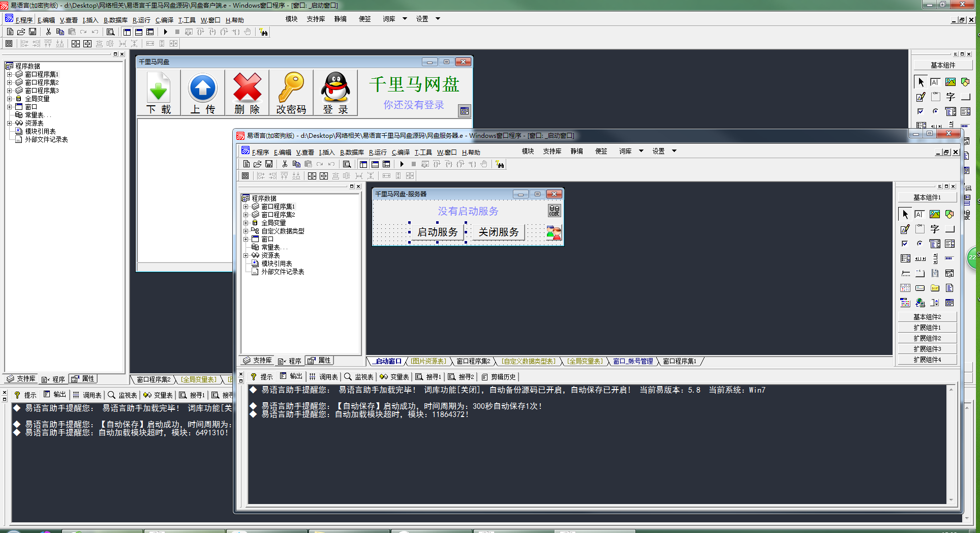Click New file icon in front window toolbar
Viewport: 980px width, 533px height.
pos(246,164)
